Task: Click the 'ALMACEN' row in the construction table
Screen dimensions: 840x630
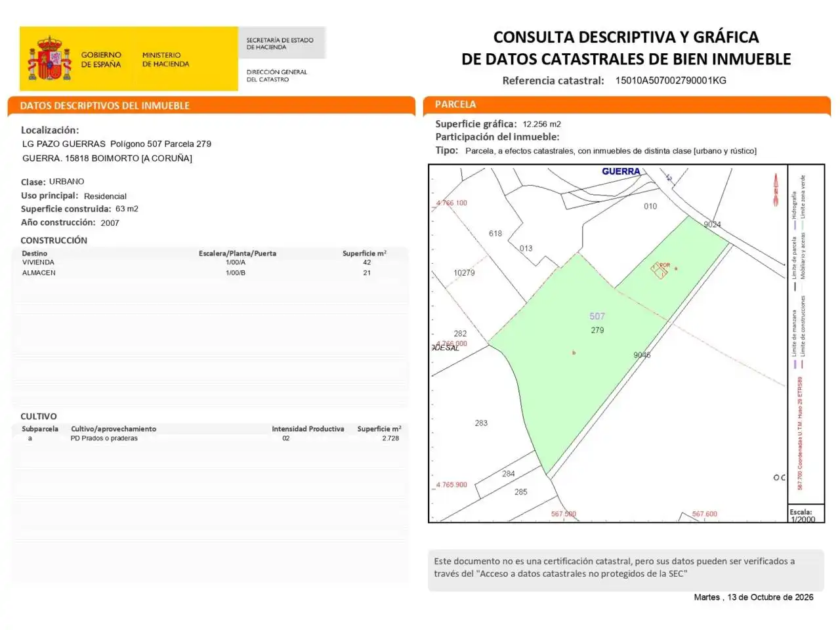Action: pos(210,273)
